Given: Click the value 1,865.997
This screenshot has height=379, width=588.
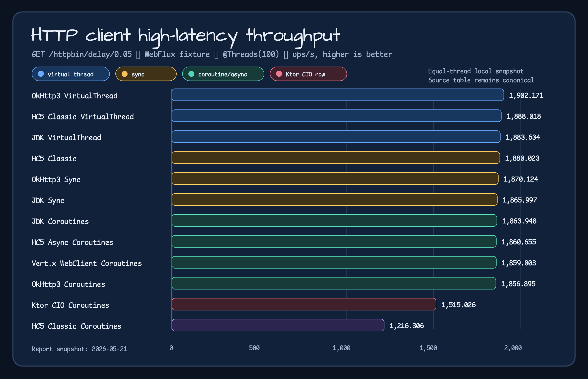Looking at the screenshot, I should tap(520, 200).
